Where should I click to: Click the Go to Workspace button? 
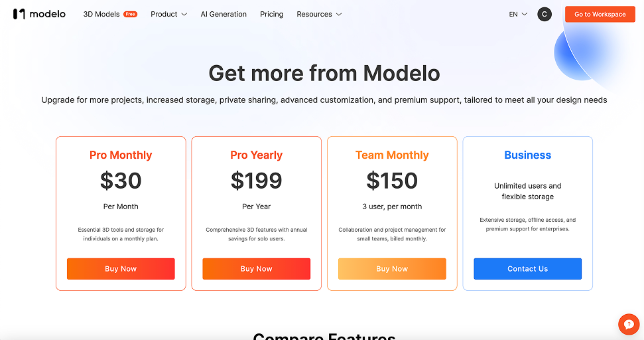pyautogui.click(x=600, y=15)
